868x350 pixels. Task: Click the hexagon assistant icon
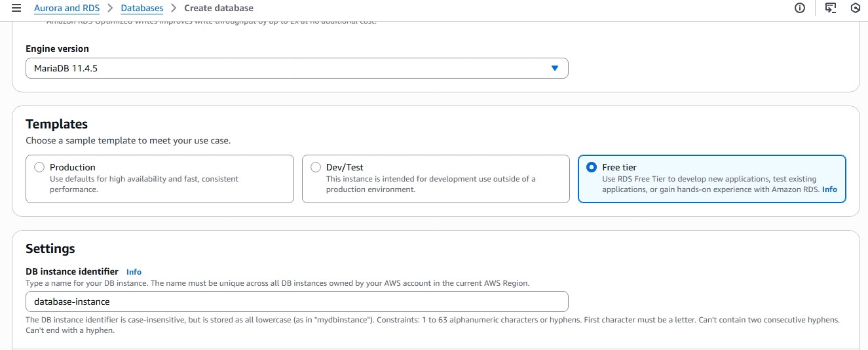(855, 8)
